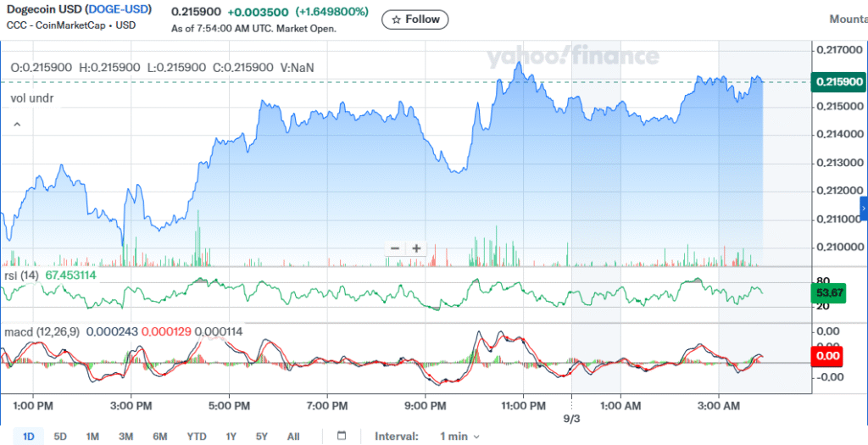Screen dimensions: 868x445
Task: Zoom in with the plus icon
Action: 416,248
